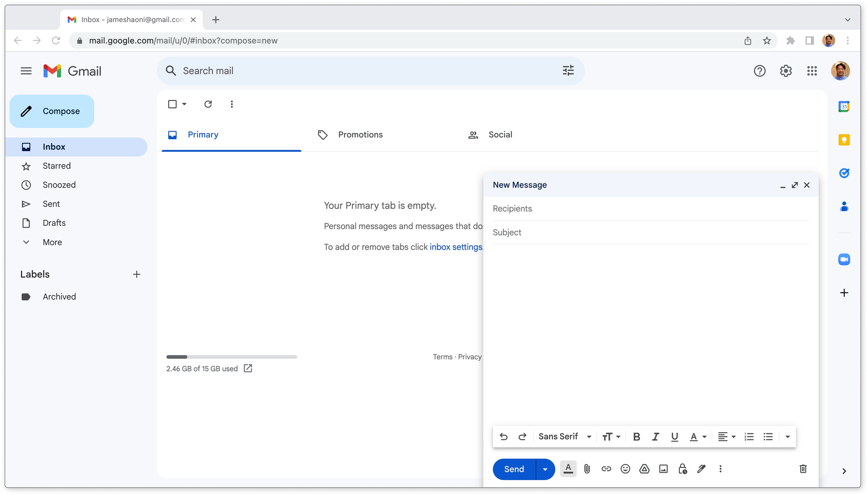
Task: Open the text color picker
Action: pos(698,437)
